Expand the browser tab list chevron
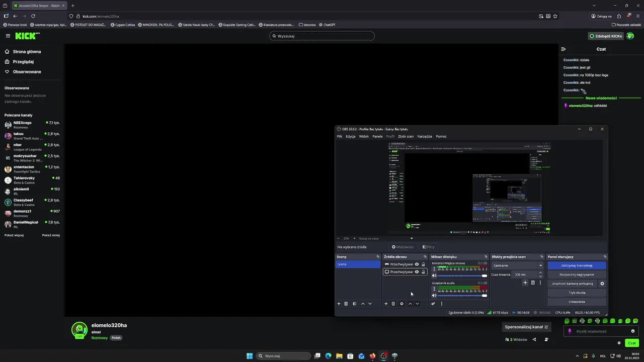Screen dimensions: 644x362 coord(594,6)
